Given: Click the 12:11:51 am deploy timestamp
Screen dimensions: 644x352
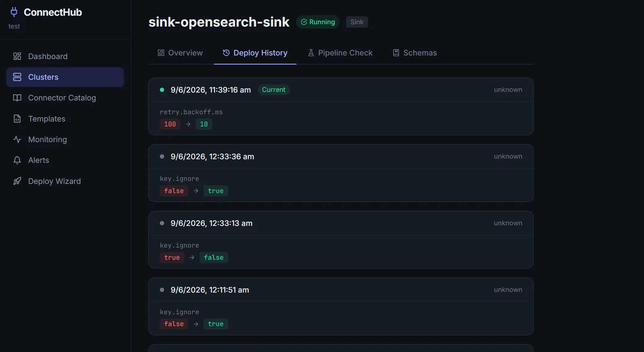Looking at the screenshot, I should coord(210,290).
